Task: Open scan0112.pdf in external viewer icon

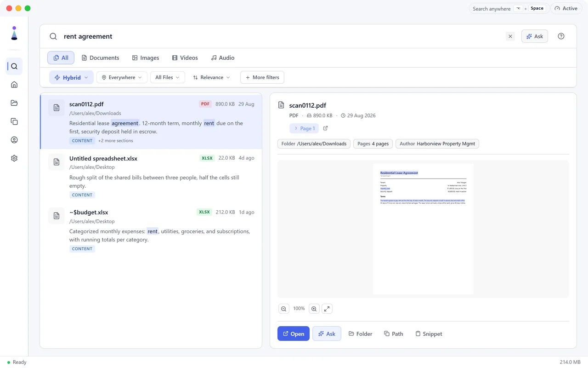Action: 326,128
